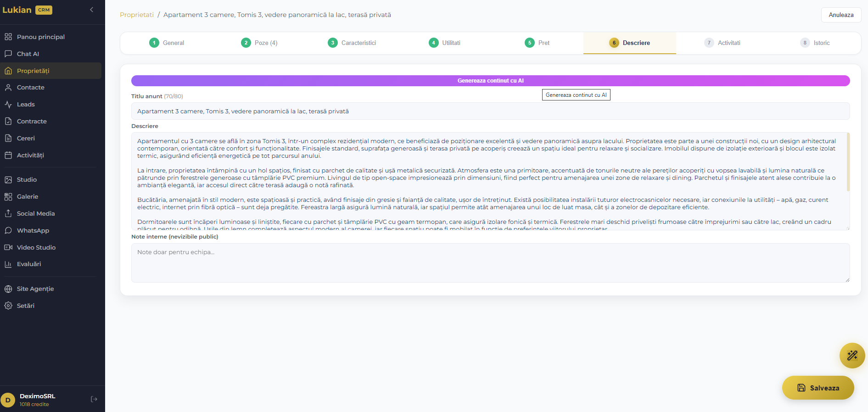Click the Salveaza button
This screenshot has height=412, width=868.
(818, 388)
